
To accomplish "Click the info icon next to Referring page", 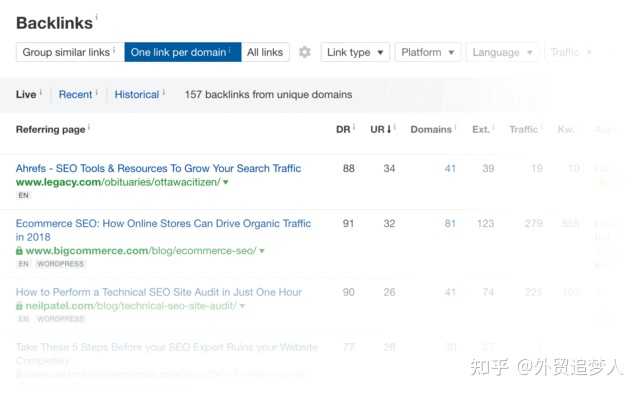I will 89,127.
